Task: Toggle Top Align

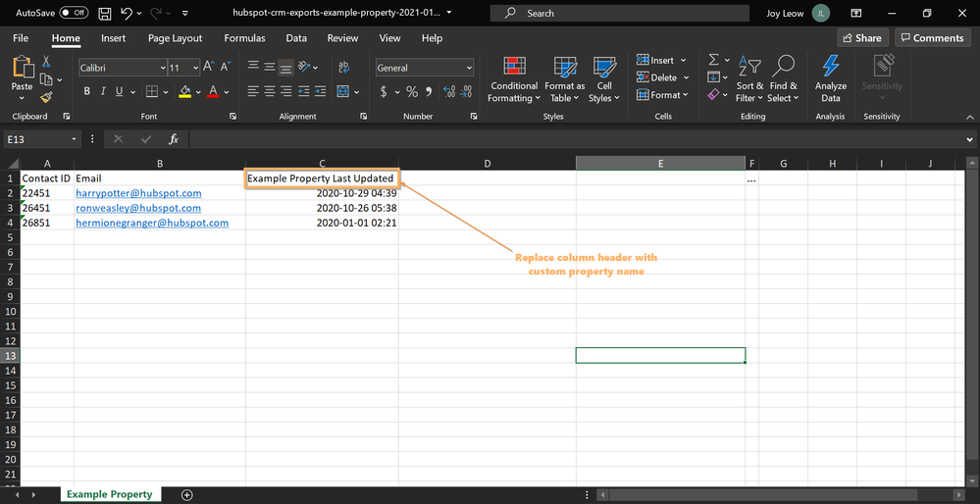Action: click(252, 67)
